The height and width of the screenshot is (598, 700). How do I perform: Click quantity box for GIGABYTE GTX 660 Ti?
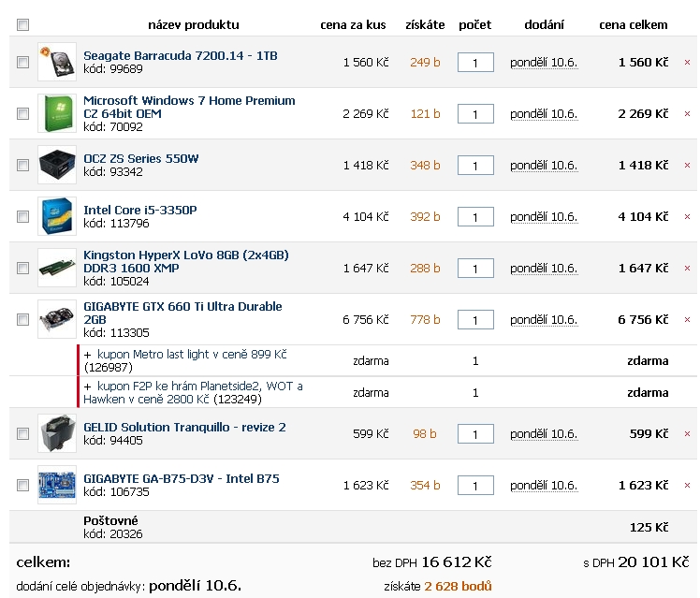pos(475,320)
